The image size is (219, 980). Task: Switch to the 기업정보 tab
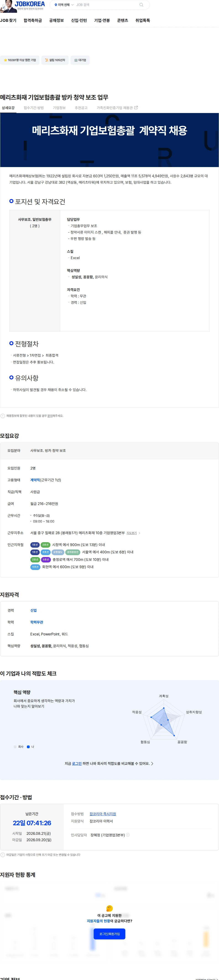pos(59,108)
